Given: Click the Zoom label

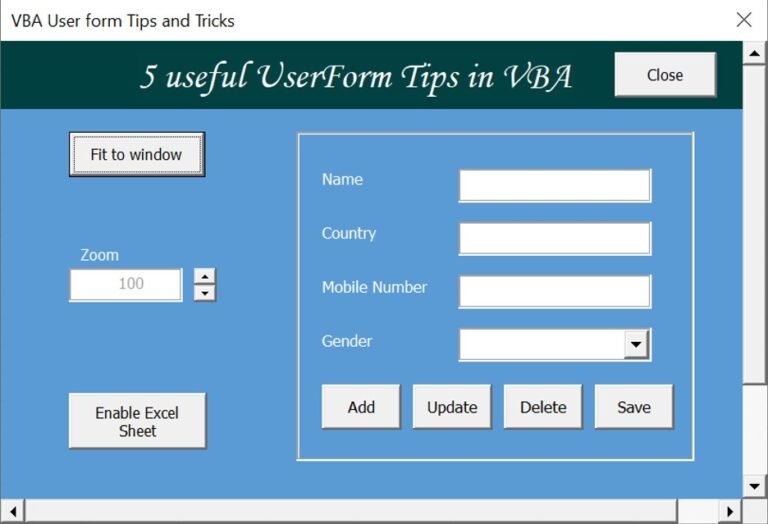Looking at the screenshot, I should point(99,255).
